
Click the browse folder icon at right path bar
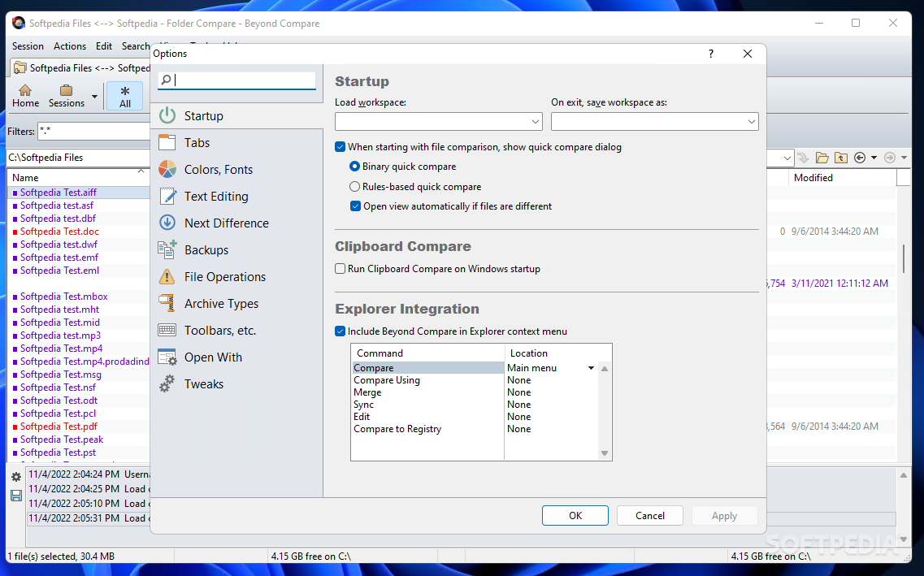[x=822, y=158]
